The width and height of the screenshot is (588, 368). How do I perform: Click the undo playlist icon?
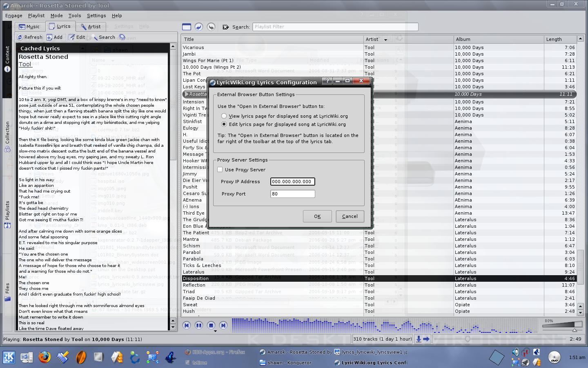point(199,27)
